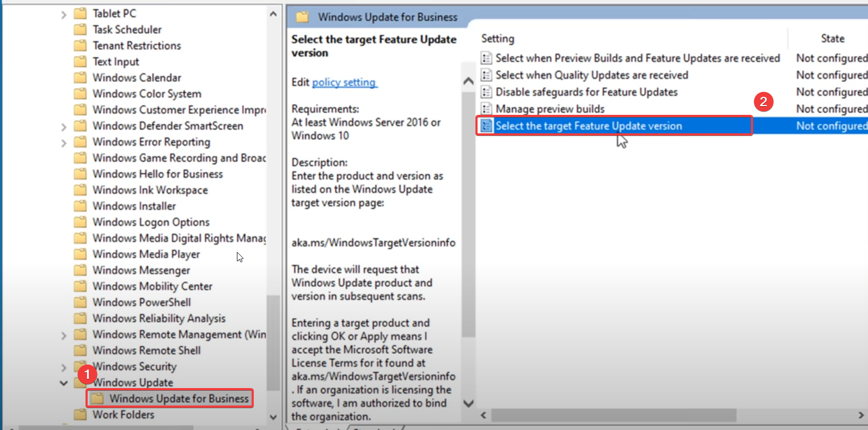Expand the Windows Defender SmartScreen node
Image resolution: width=868 pixels, height=430 pixels.
click(64, 127)
